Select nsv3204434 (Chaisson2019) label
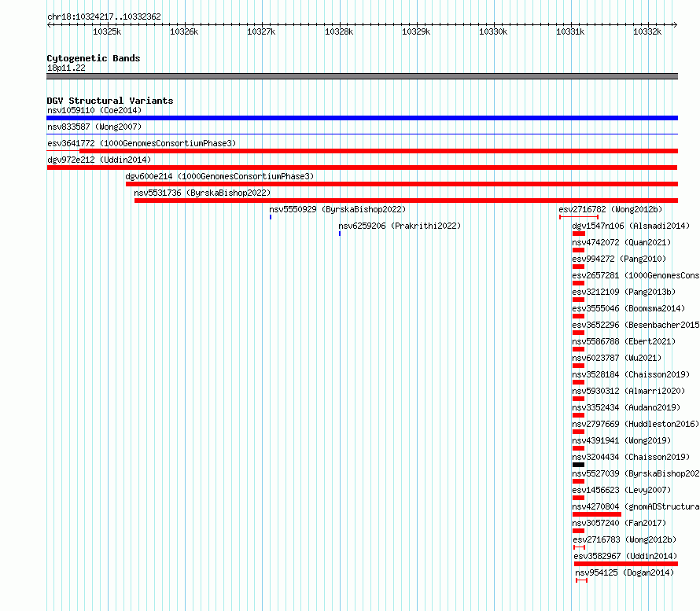Viewport: 700px width, 611px height. [x=631, y=457]
